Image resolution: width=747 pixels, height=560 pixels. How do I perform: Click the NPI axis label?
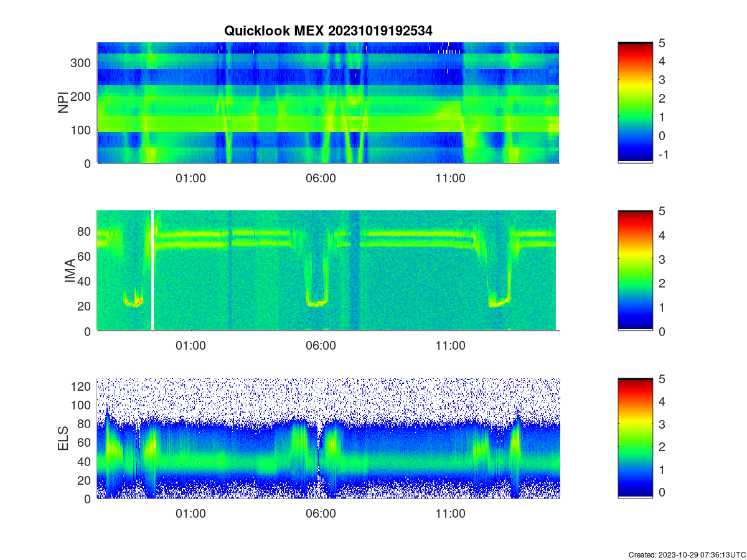63,103
